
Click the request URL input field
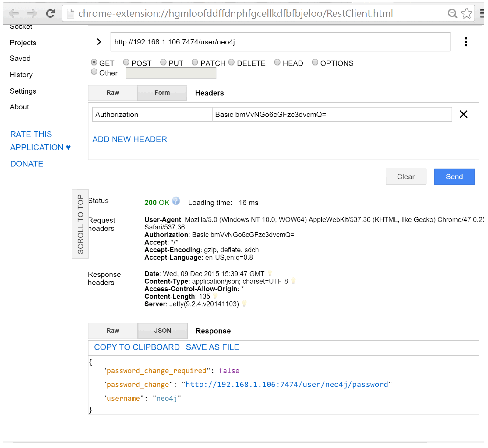point(280,42)
